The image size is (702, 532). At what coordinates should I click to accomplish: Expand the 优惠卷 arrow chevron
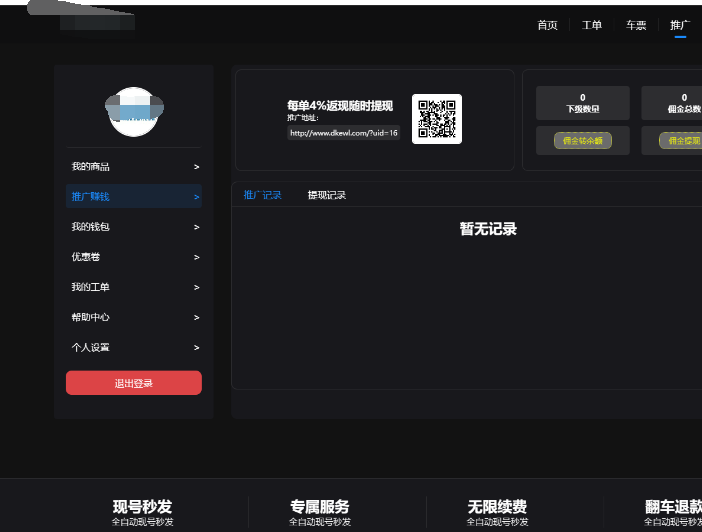(196, 258)
